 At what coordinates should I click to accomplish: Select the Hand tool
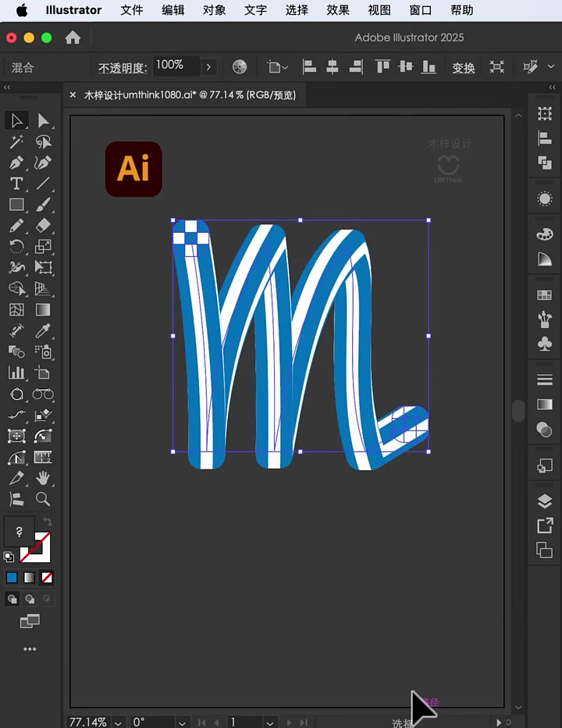[43, 478]
